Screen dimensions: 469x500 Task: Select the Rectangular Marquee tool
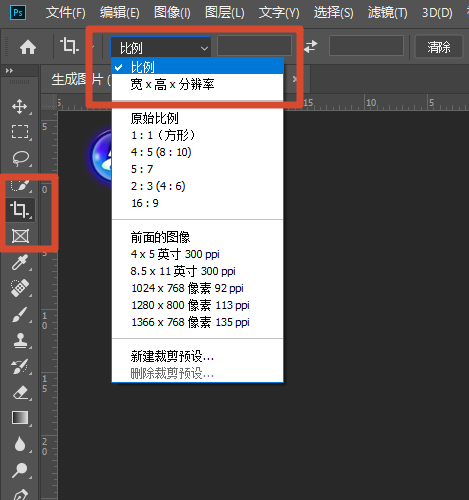tap(20, 132)
